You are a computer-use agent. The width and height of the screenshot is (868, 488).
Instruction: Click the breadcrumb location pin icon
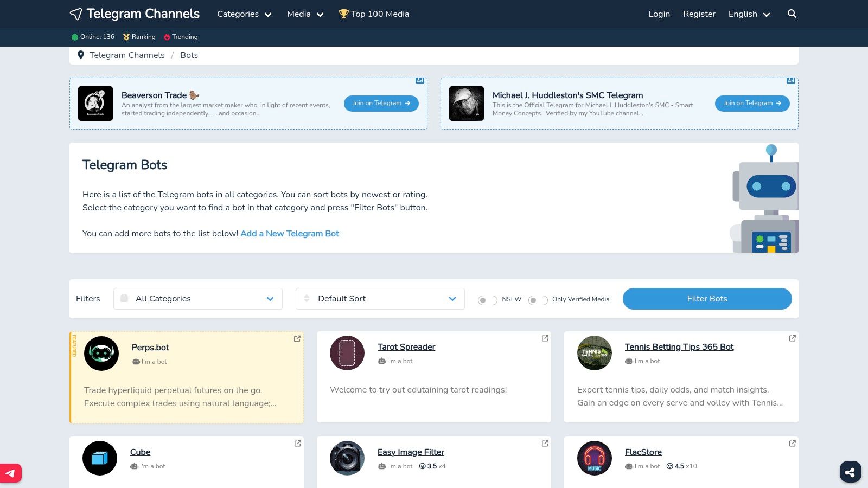[81, 55]
